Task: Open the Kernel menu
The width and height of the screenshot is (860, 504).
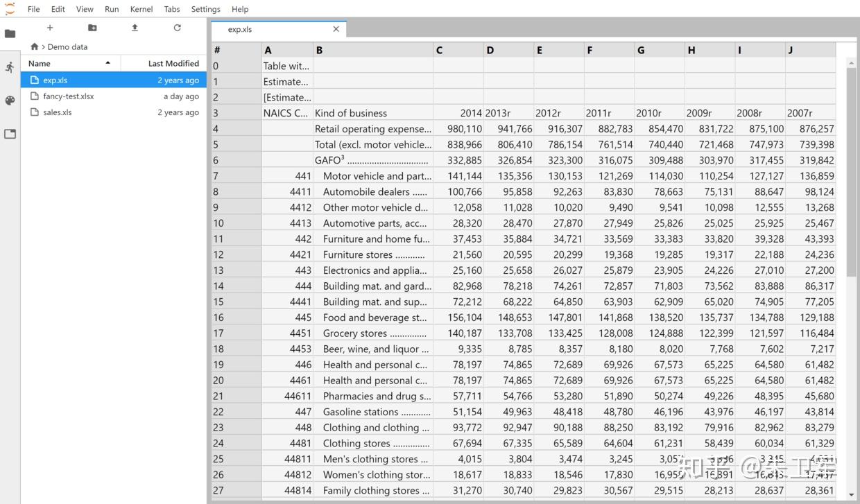Action: pos(141,9)
